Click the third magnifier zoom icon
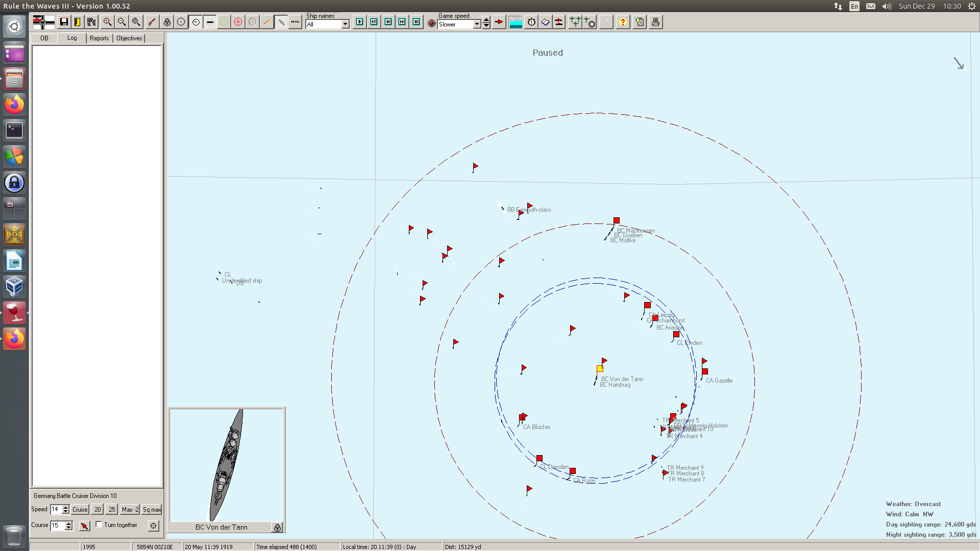Screen dimensions: 980x551 click(136, 22)
